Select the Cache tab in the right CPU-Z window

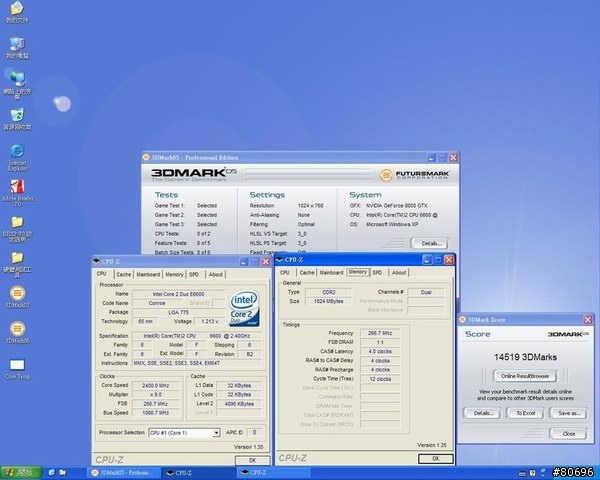(x=307, y=273)
